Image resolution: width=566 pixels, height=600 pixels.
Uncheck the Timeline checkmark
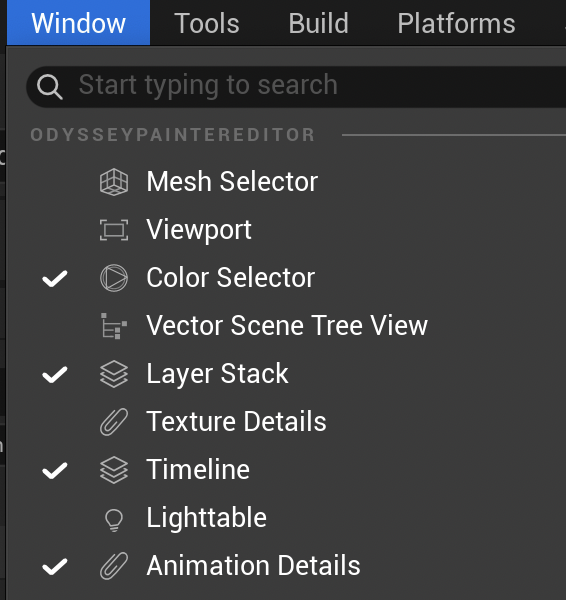coord(55,471)
